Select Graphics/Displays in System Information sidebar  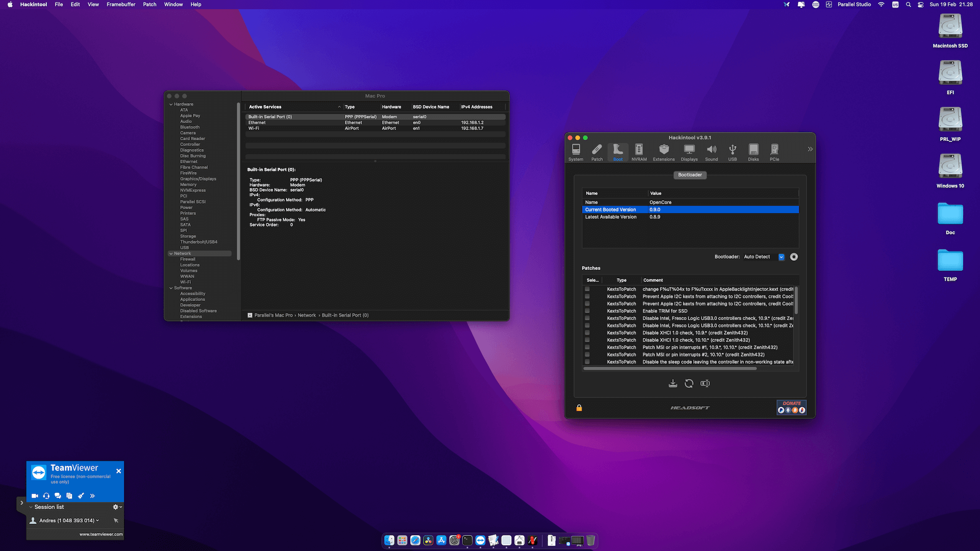pyautogui.click(x=198, y=179)
